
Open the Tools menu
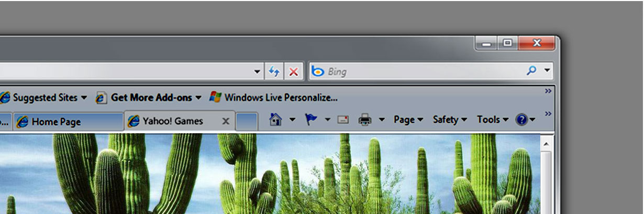(492, 120)
